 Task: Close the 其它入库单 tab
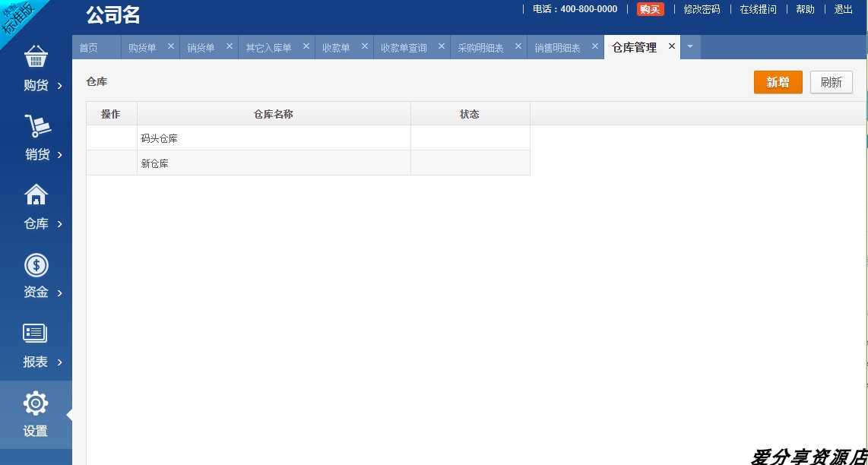point(306,46)
